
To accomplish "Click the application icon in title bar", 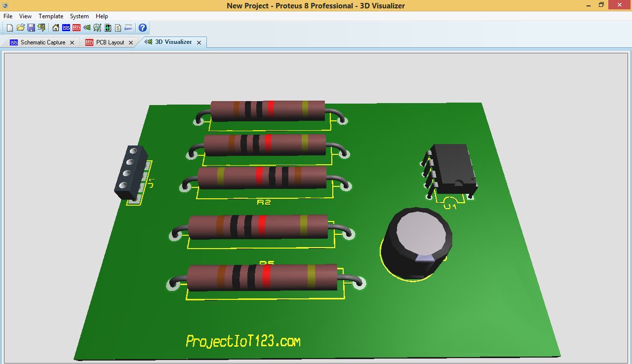I will point(5,5).
